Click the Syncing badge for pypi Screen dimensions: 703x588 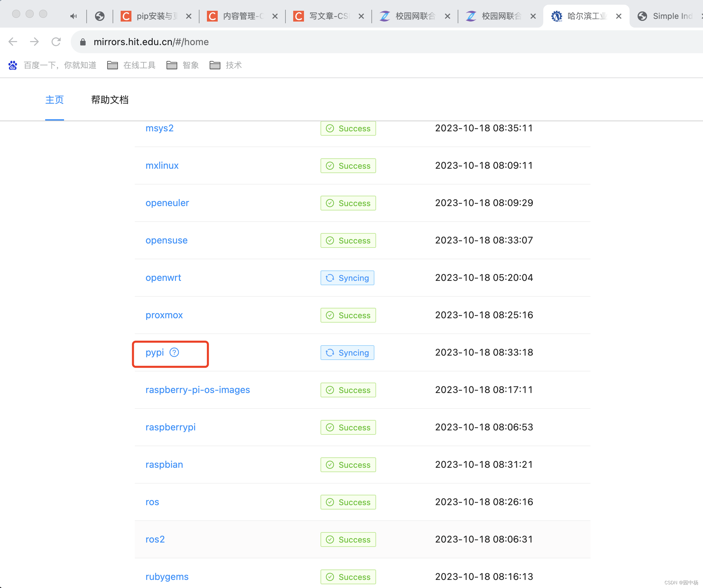click(347, 353)
